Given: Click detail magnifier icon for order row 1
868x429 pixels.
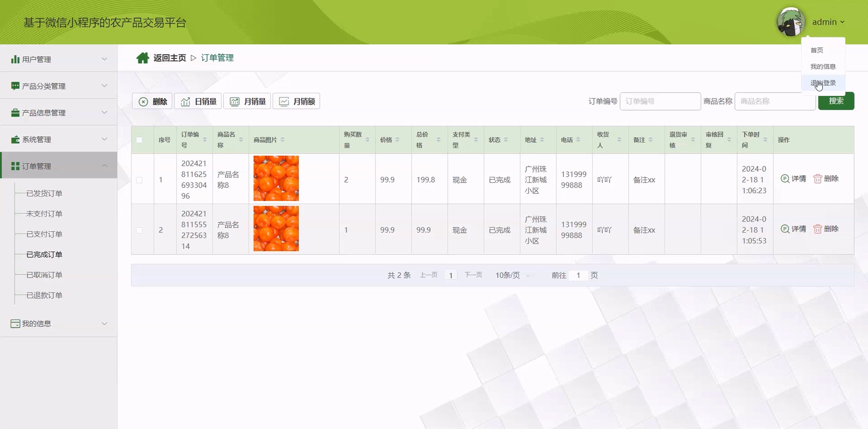Looking at the screenshot, I should tap(785, 178).
